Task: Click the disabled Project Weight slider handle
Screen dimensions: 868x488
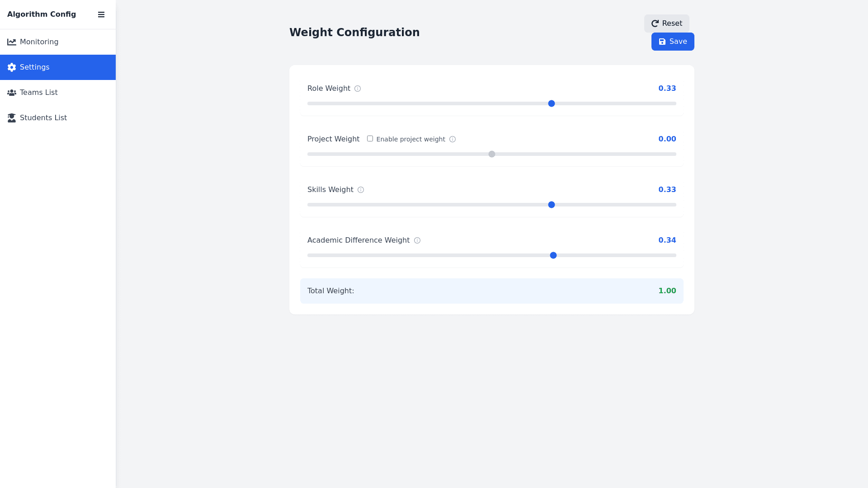Action: (492, 154)
